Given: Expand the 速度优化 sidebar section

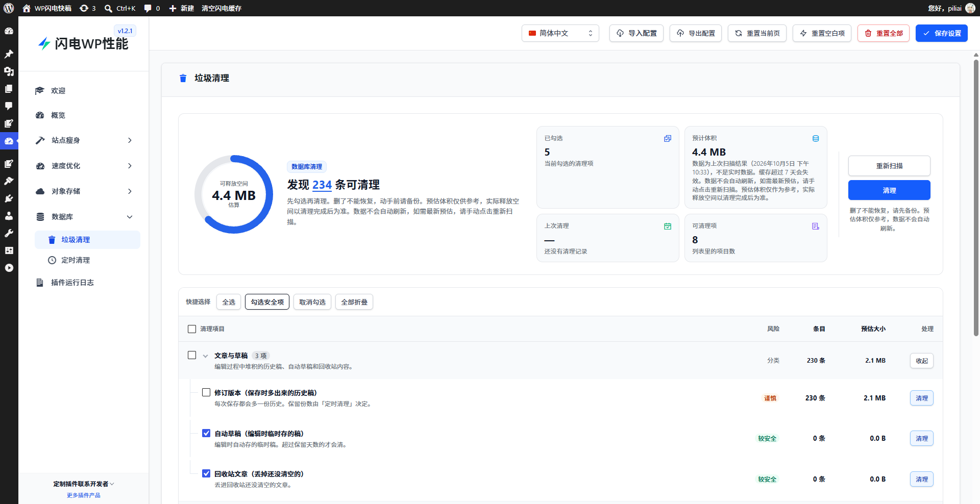Looking at the screenshot, I should 85,166.
